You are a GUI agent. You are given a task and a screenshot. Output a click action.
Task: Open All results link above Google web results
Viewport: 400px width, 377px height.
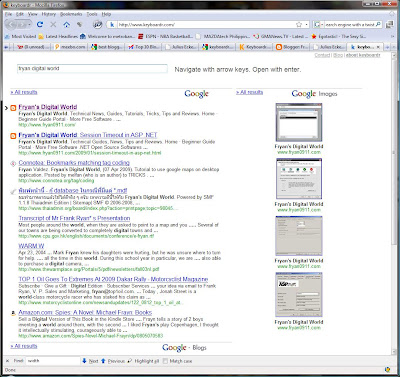click(x=24, y=92)
